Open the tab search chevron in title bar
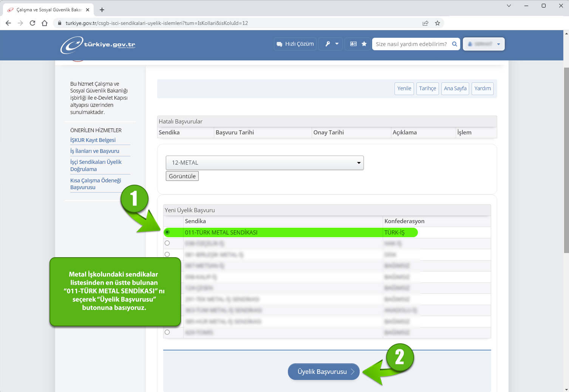The image size is (569, 392). click(509, 6)
